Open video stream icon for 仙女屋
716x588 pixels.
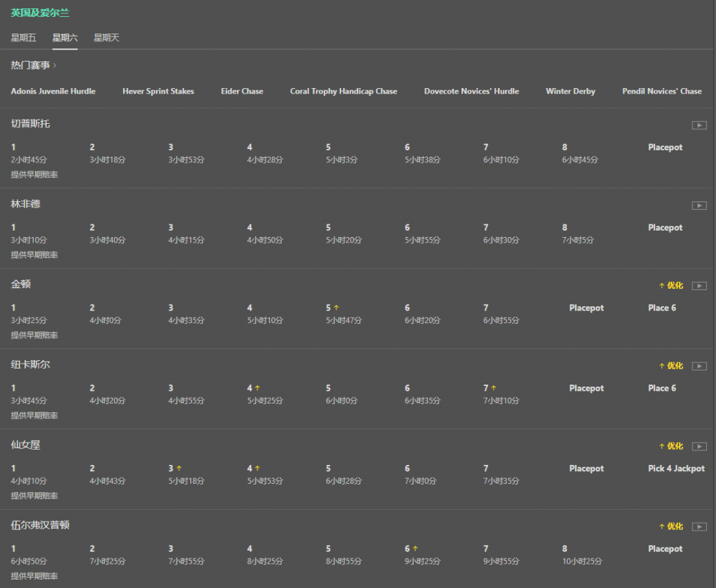click(x=699, y=447)
